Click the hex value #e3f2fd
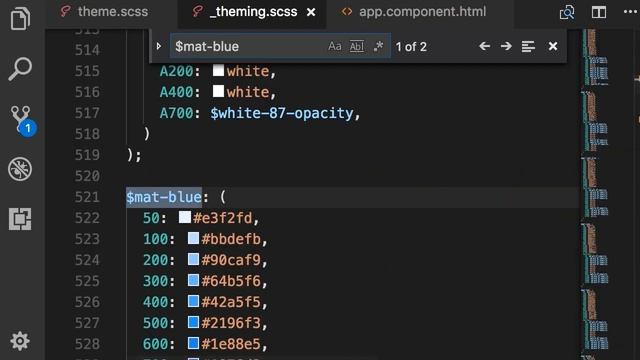 pos(223,218)
